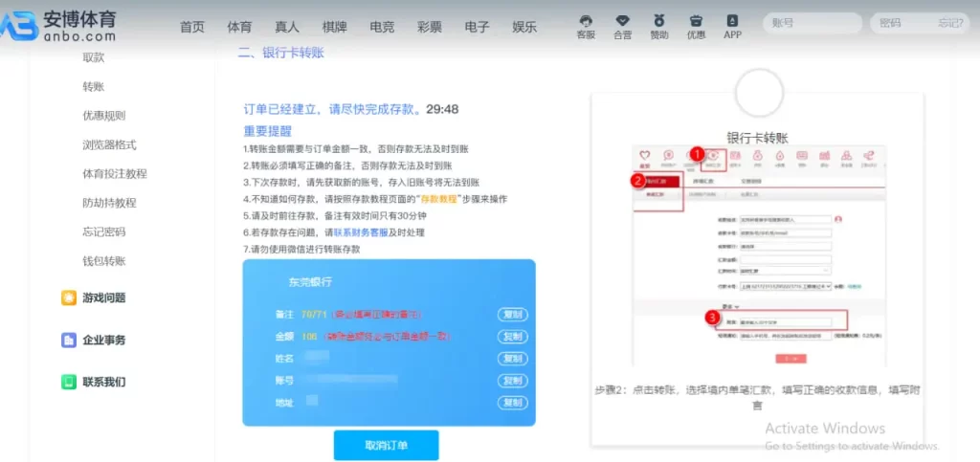980x462 pixels.
Task: Click the 游戏问题 sidebar icon
Action: pyautogui.click(x=69, y=297)
